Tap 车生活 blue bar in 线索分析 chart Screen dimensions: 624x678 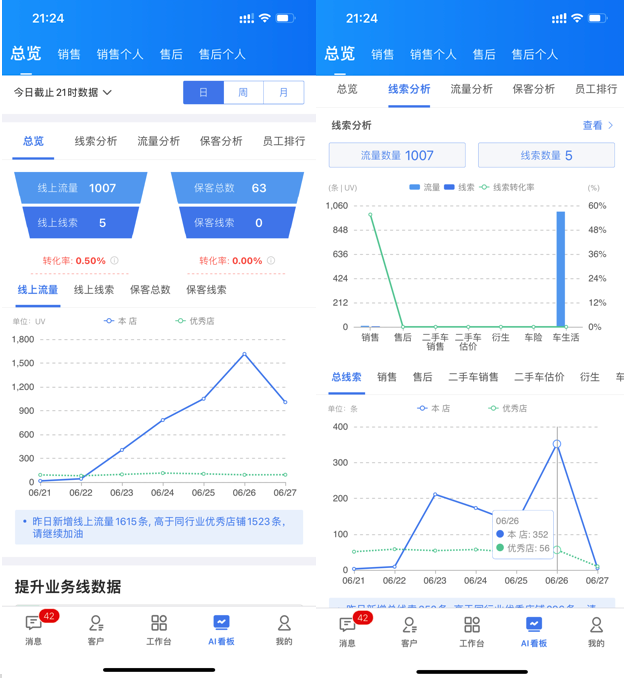point(560,269)
